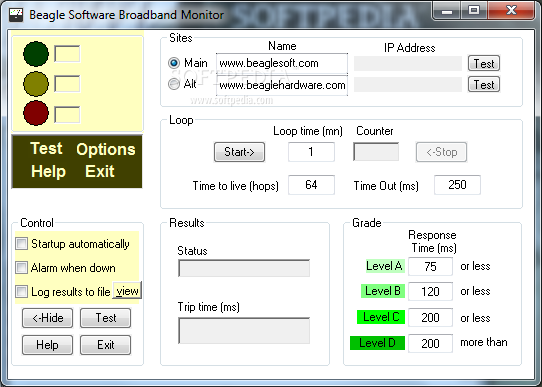542x387 pixels.
Task: Click the Alt site name field
Action: (x=282, y=85)
